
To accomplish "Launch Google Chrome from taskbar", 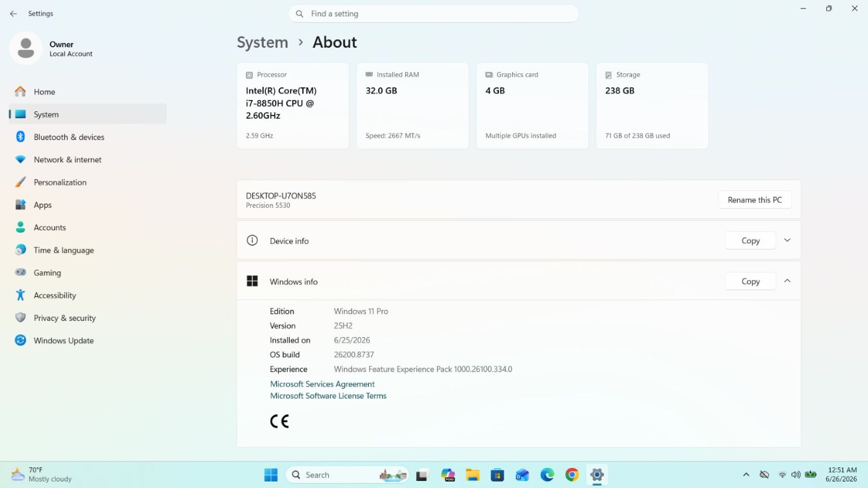I will [x=572, y=475].
